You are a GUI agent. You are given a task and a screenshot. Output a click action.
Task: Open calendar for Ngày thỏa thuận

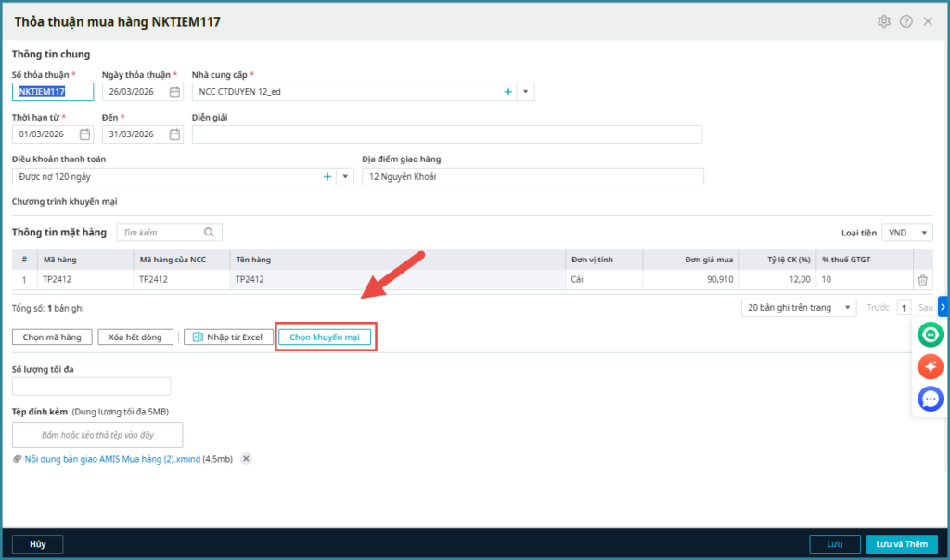pos(174,92)
